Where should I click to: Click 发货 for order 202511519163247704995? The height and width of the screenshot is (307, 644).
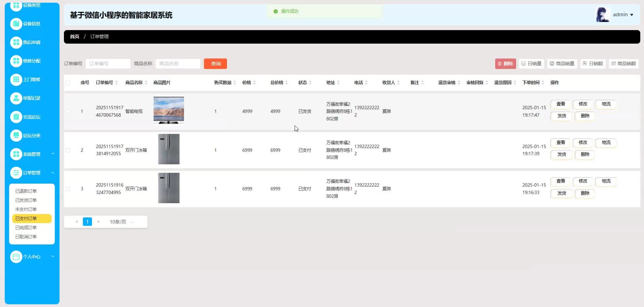coord(561,193)
